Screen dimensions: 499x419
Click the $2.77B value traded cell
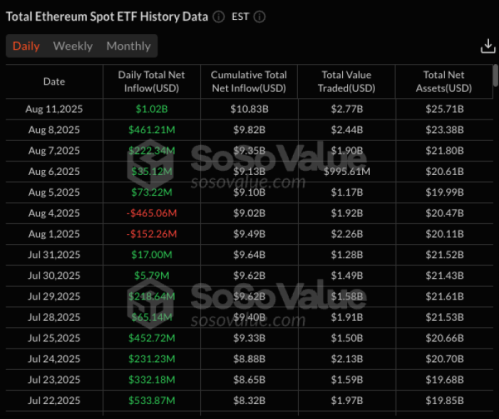(x=347, y=109)
